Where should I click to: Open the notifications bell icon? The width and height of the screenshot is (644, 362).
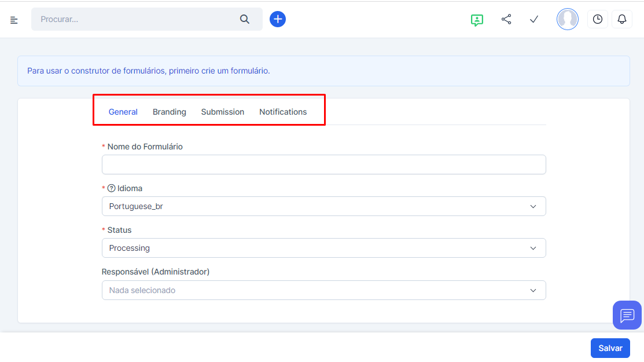tap(622, 20)
